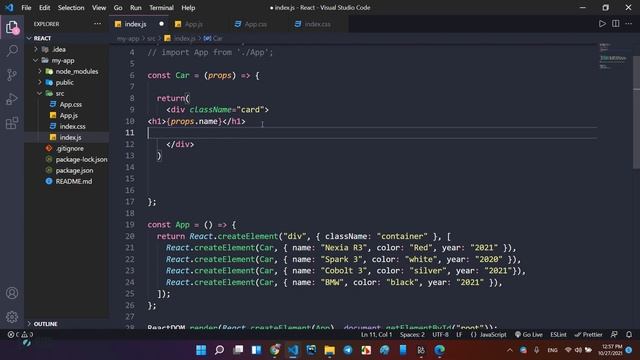Open editor More Actions ellipsis
Screen dimensions: 640x360
[x=629, y=24]
